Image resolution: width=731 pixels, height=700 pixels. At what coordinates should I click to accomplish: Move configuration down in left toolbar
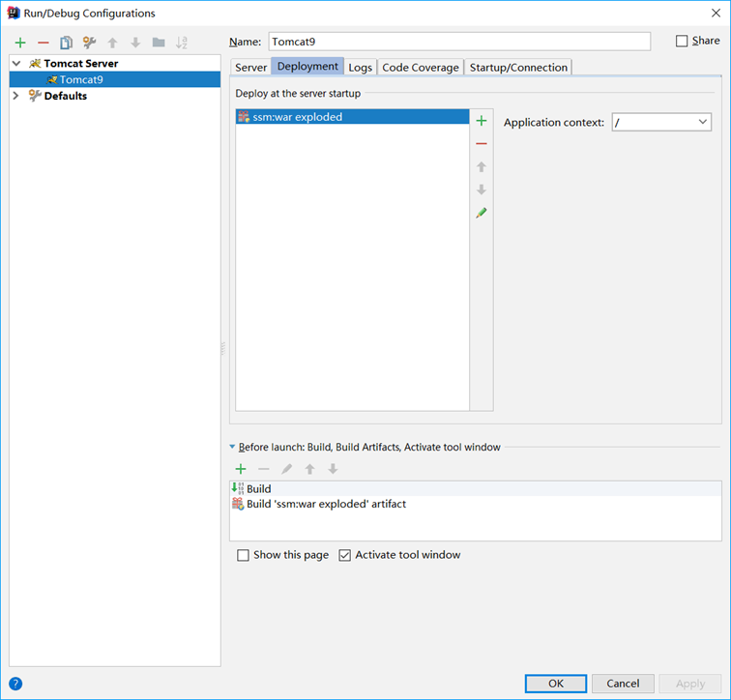[135, 43]
